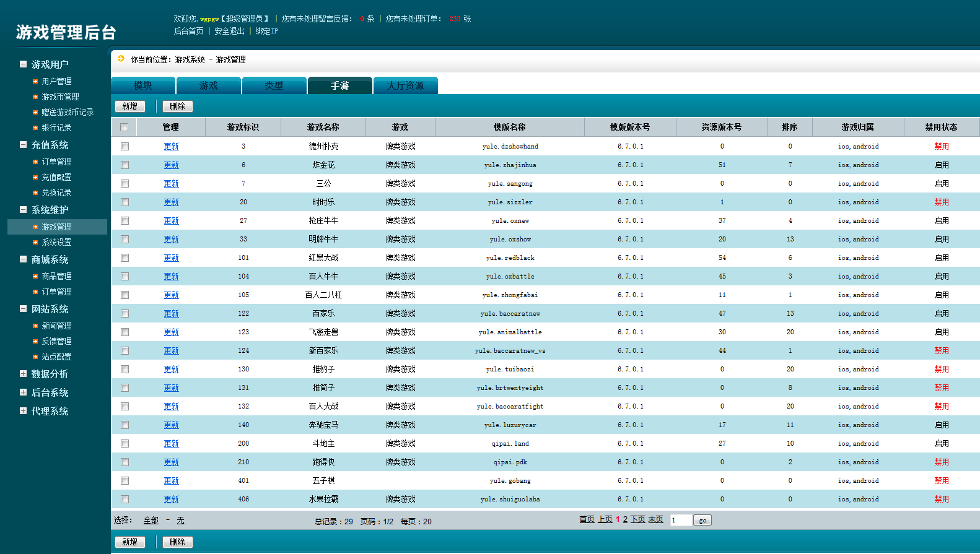Collapse the 系统维护 sidebar section
Image resolution: width=980 pixels, height=554 pixels.
click(23, 210)
